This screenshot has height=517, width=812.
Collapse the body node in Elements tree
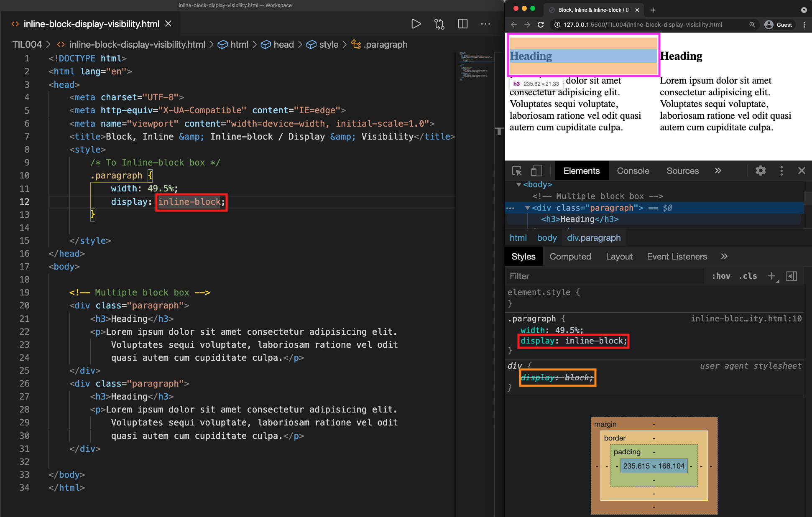519,184
